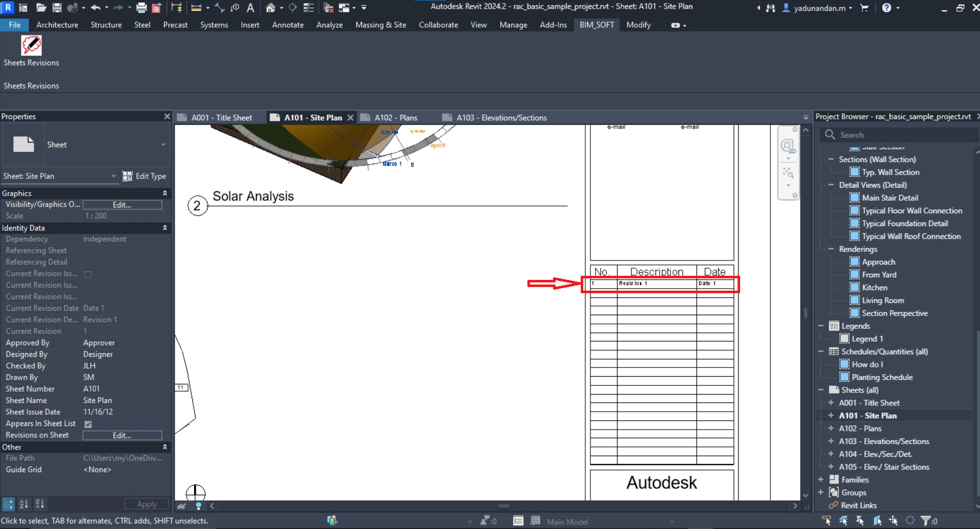Close inactive views via toolbar icon
Screen dimensions: 980x529
click(x=329, y=8)
